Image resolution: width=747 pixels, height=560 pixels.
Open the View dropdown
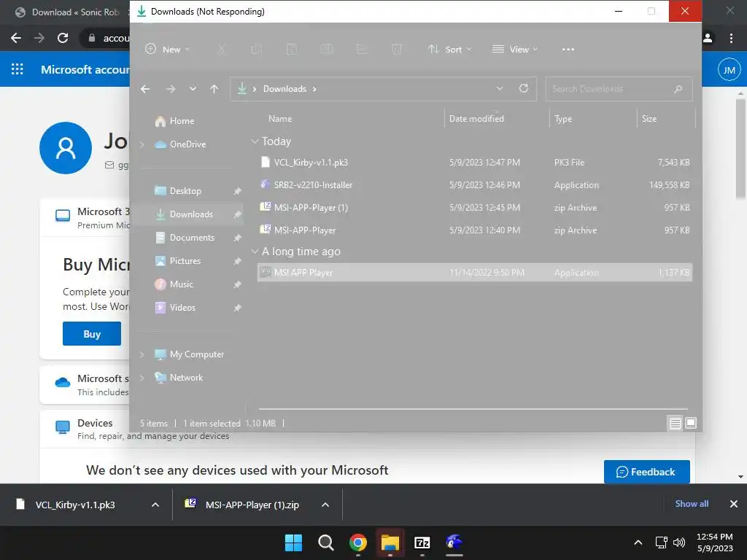[515, 49]
